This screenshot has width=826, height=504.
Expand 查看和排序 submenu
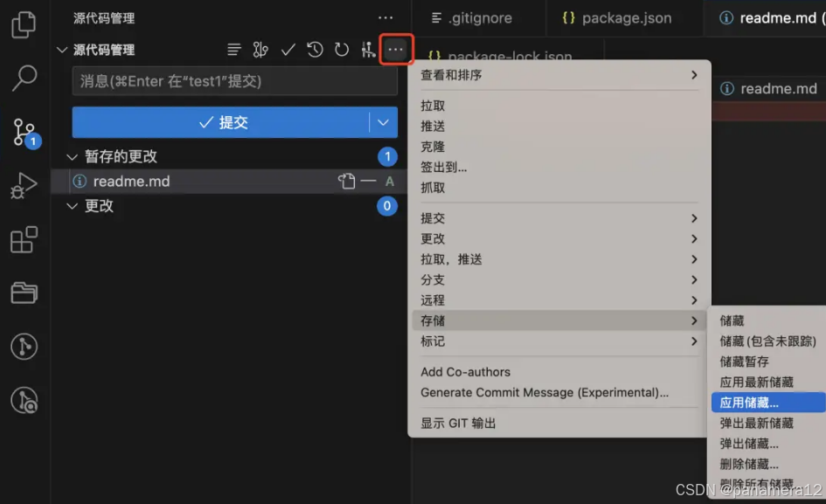click(x=559, y=75)
